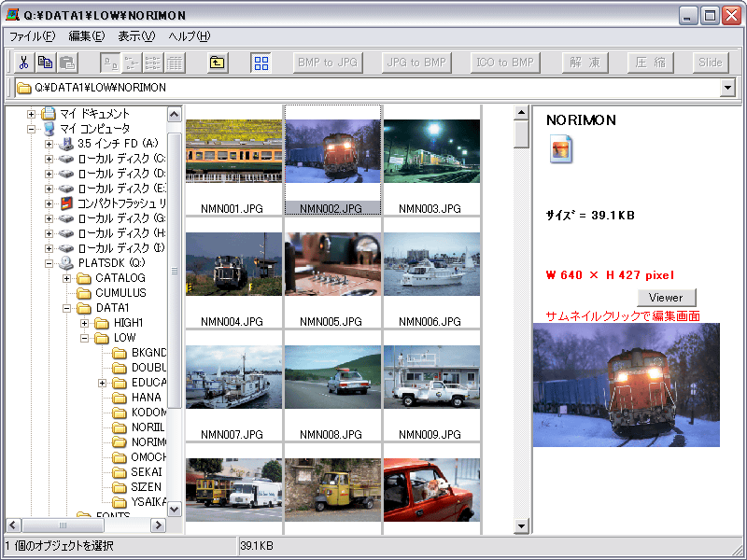
Task: Collapse the LOW folder node
Action: (x=84, y=338)
